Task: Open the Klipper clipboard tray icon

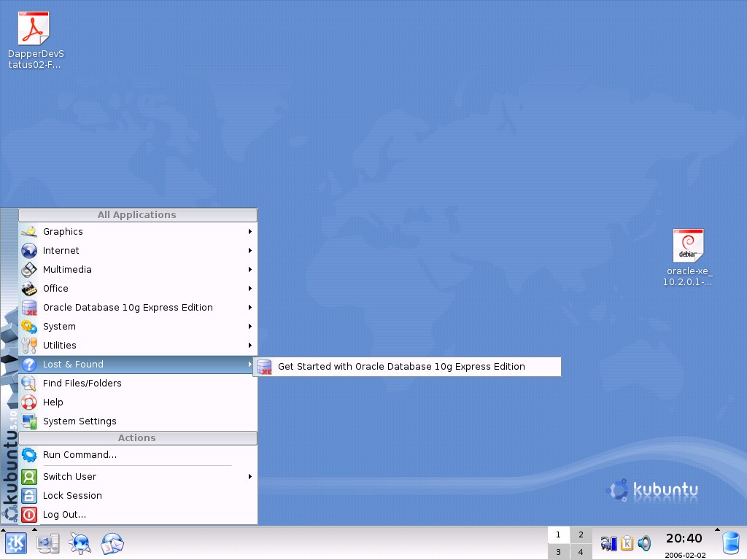Action: 627,543
